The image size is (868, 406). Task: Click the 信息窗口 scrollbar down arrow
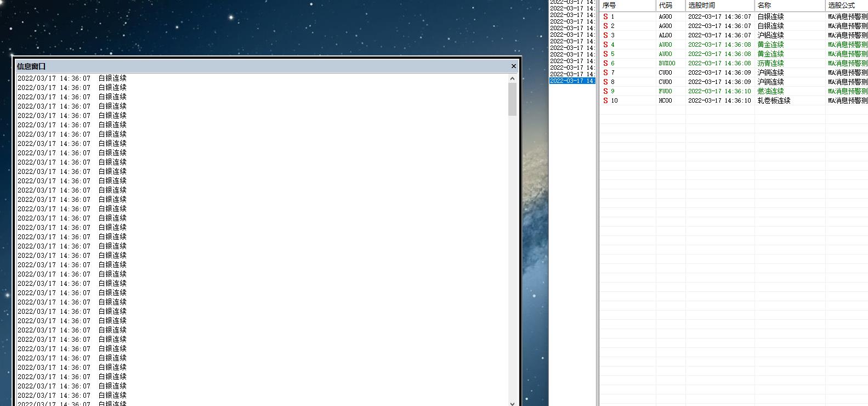[513, 403]
